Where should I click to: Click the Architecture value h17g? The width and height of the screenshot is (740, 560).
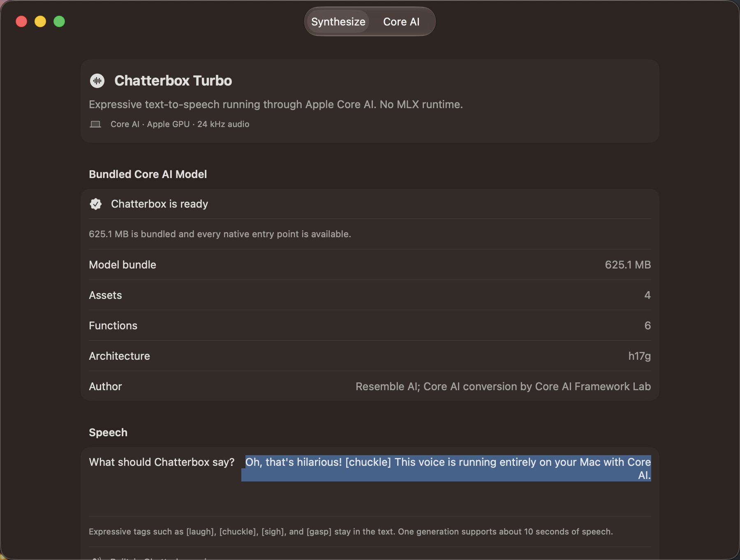coord(639,356)
